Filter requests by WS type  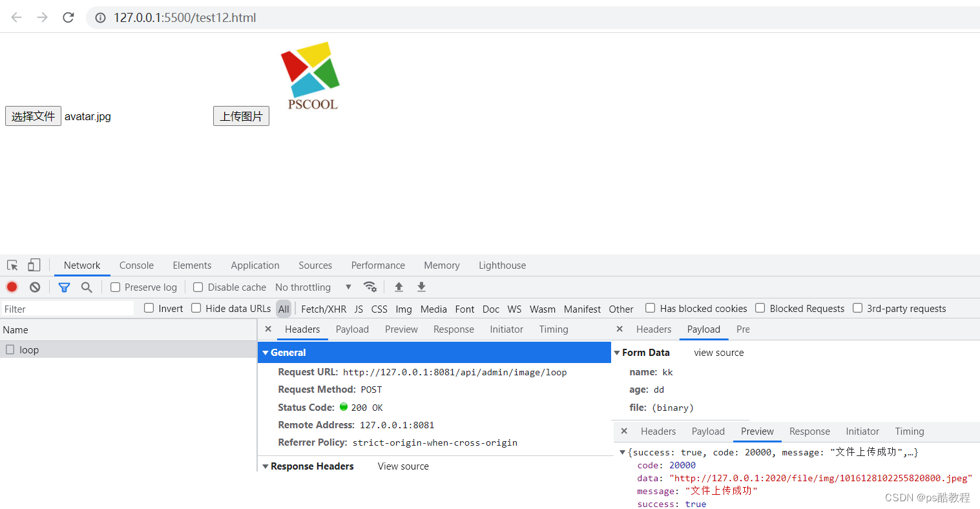(514, 309)
